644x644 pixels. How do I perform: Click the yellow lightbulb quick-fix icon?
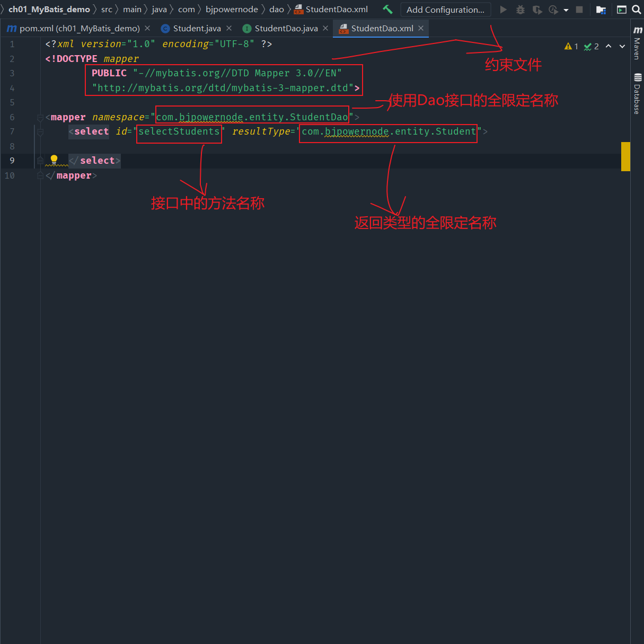54,159
